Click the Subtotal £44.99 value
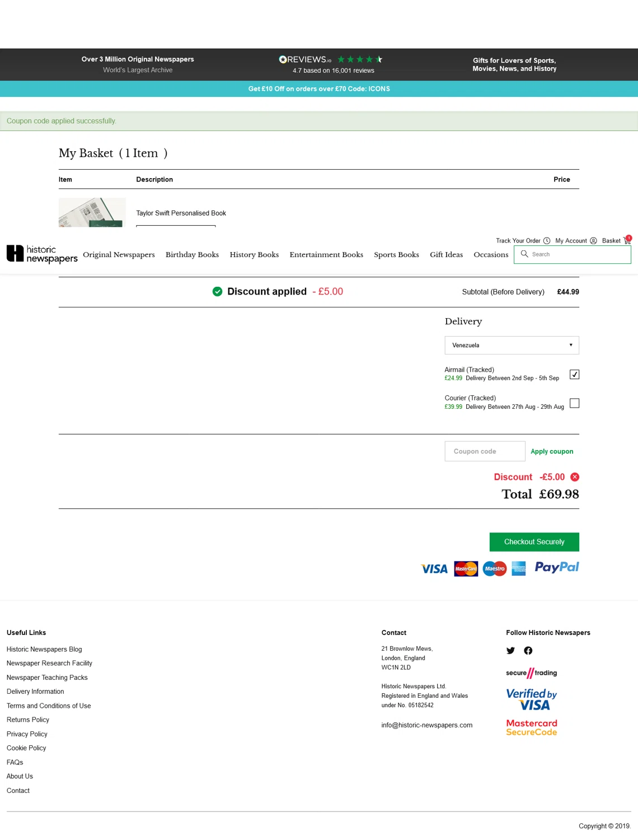 tap(568, 292)
